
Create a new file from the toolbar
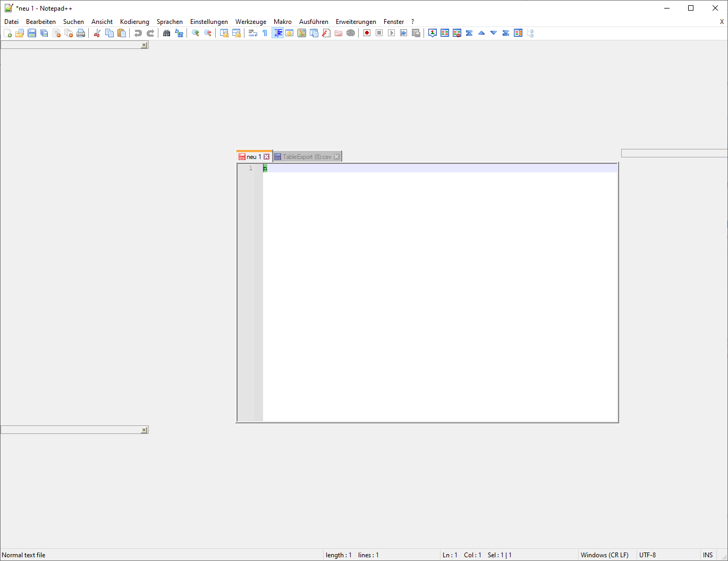pos(7,33)
